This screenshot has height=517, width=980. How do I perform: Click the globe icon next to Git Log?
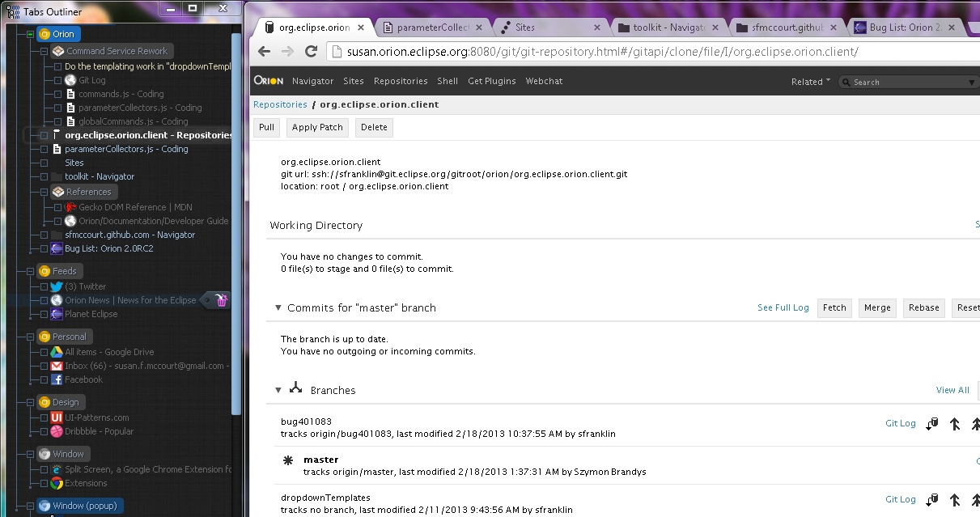(x=70, y=80)
